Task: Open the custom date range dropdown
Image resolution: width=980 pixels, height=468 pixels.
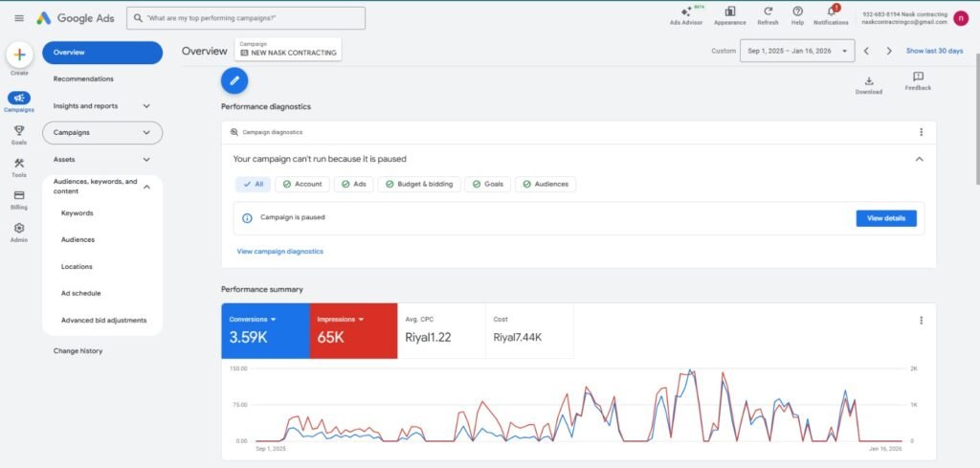Action: click(x=798, y=51)
